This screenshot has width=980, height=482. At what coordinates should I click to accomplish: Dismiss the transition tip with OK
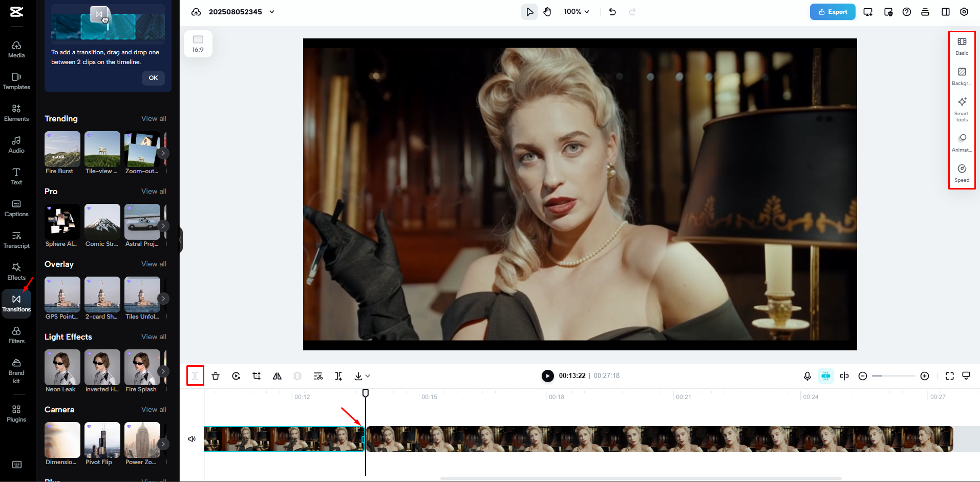[153, 78]
